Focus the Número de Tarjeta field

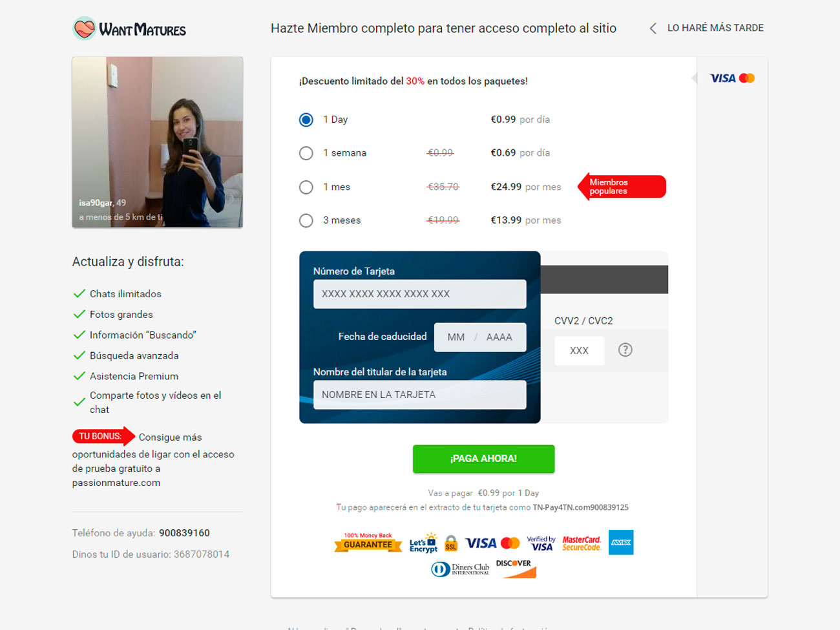pyautogui.click(x=420, y=294)
